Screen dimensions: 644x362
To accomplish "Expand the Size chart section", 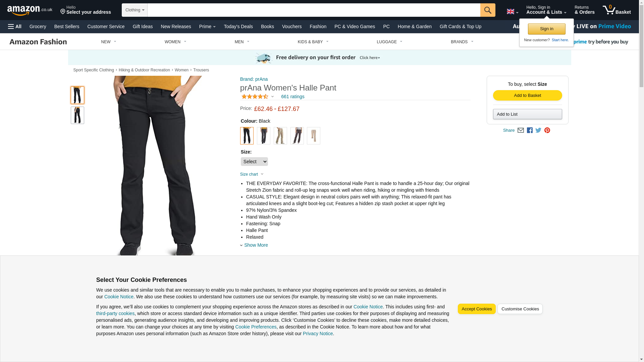I will [x=252, y=174].
